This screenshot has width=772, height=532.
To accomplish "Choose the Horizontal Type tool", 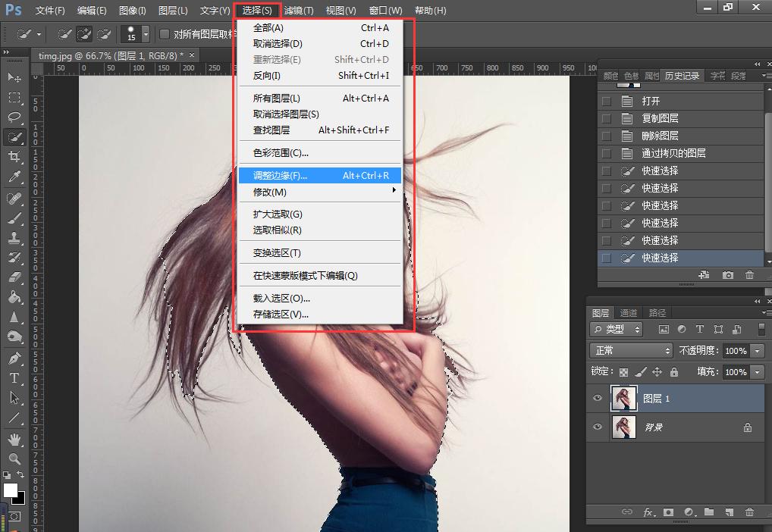I will (x=14, y=378).
